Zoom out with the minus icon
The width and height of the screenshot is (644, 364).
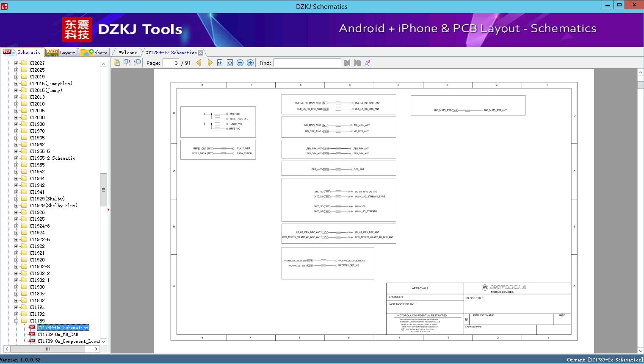[240, 63]
